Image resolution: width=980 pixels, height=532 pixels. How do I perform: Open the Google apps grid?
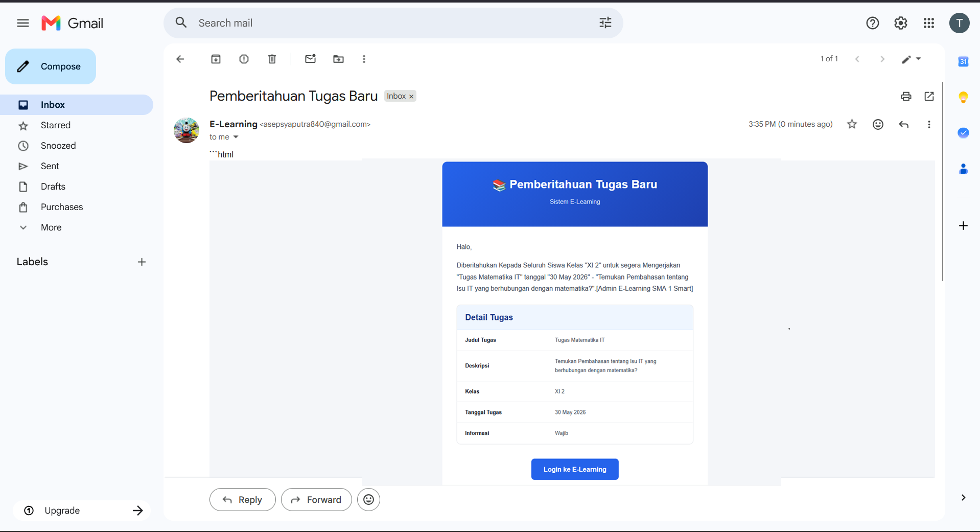[x=929, y=23]
